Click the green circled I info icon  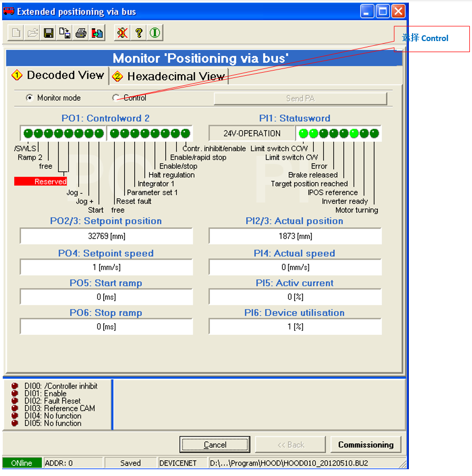(155, 33)
